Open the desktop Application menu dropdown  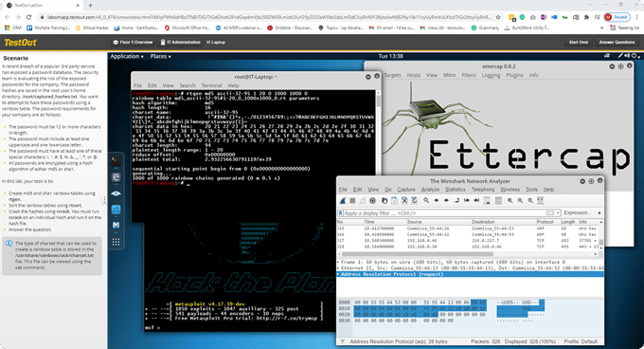click(x=127, y=56)
